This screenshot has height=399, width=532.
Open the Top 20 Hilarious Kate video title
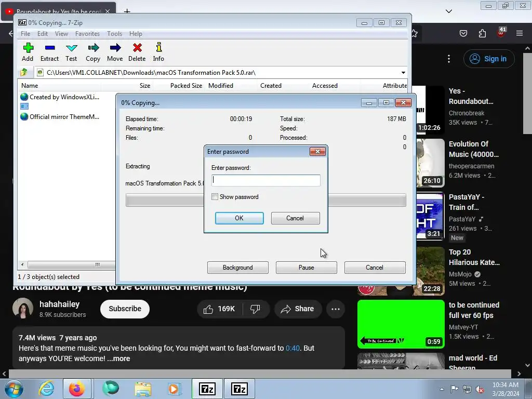tap(474, 257)
